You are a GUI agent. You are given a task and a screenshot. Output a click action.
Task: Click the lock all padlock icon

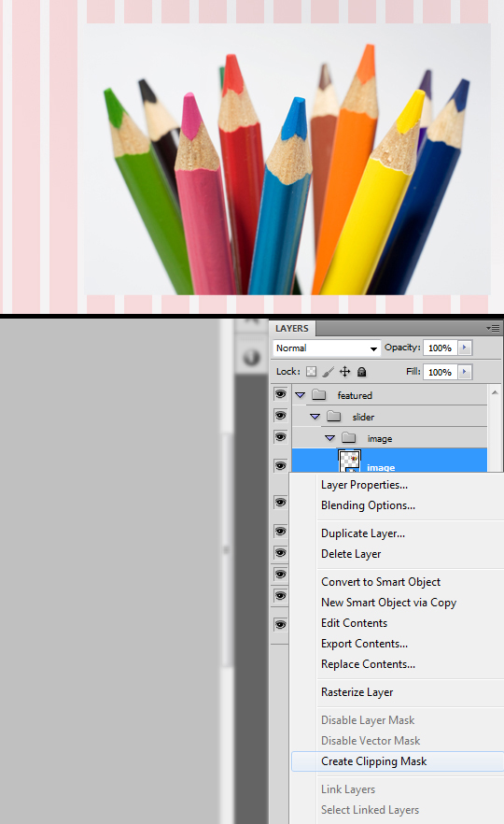click(362, 372)
